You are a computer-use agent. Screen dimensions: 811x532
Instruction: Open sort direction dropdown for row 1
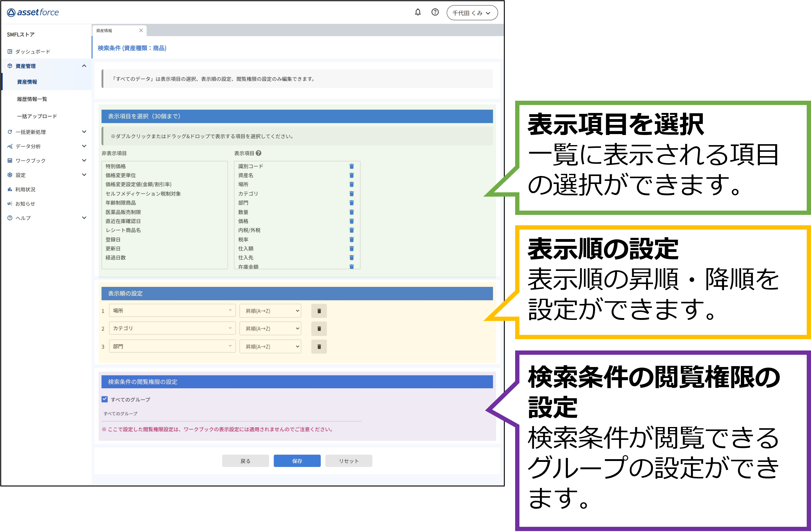tap(270, 311)
